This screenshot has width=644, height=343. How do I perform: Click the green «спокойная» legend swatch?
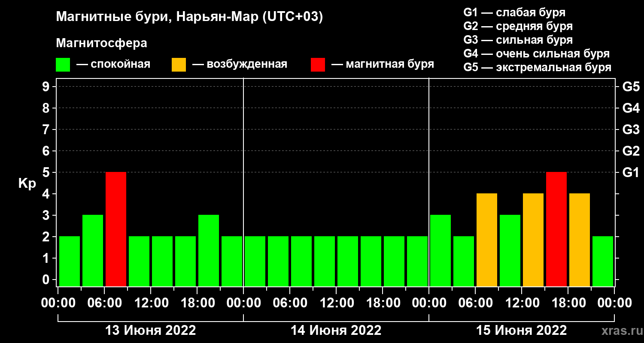(63, 65)
